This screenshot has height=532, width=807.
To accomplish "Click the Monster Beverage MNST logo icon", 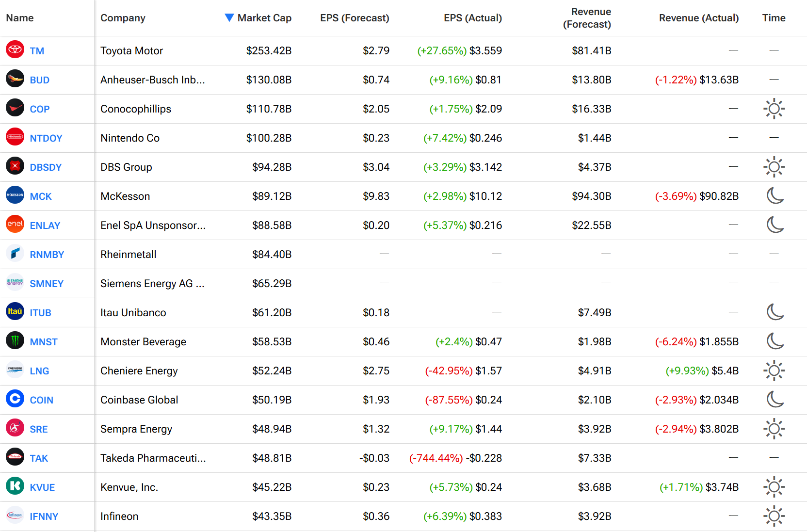I will coord(15,340).
